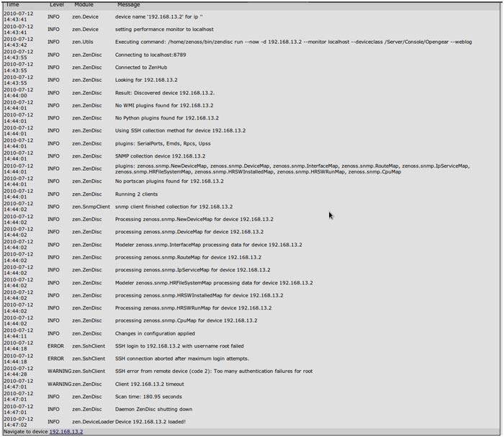
Task: Select the 'Device 192.168.13.2 loaded!' message
Action: (150, 422)
